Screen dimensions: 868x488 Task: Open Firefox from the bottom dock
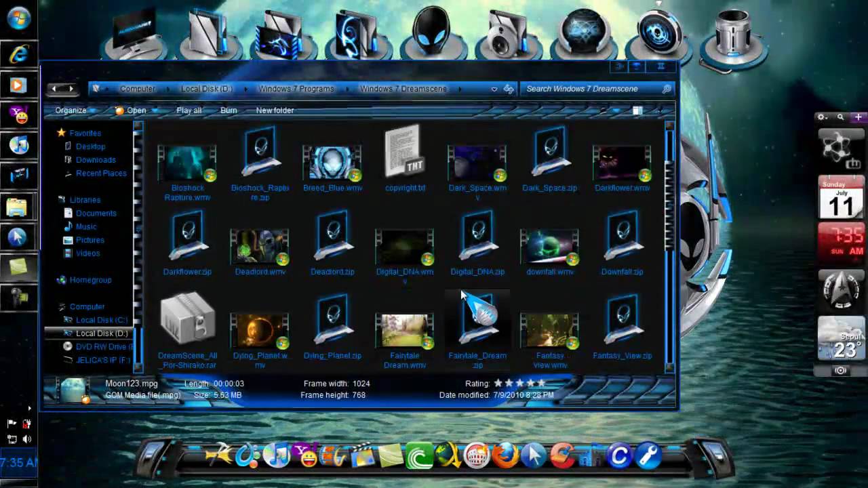point(505,455)
